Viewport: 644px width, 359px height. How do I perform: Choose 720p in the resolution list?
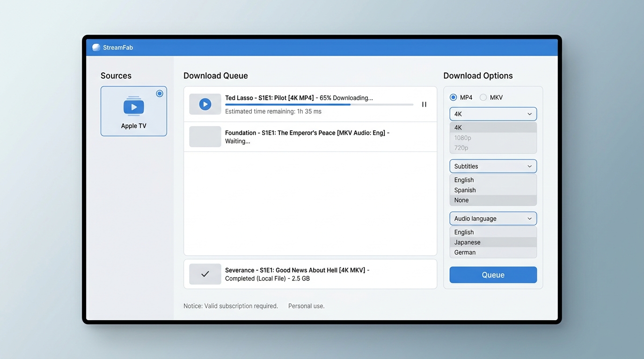[x=493, y=148]
